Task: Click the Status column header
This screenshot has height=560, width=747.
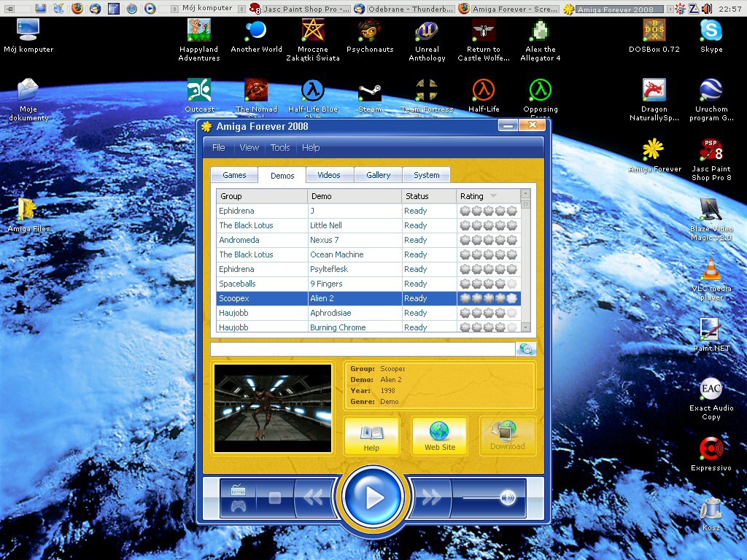Action: tap(429, 196)
